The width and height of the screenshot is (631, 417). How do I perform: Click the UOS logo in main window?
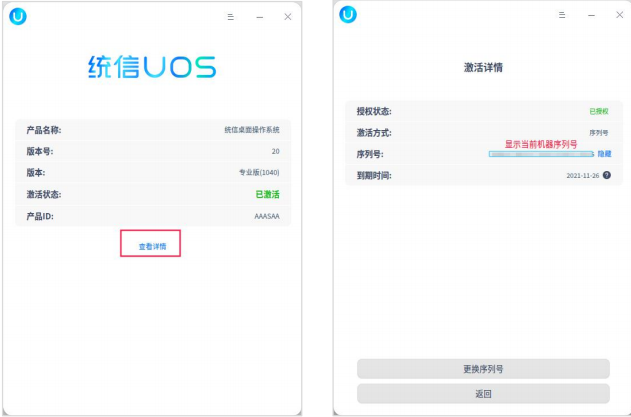pos(18,17)
